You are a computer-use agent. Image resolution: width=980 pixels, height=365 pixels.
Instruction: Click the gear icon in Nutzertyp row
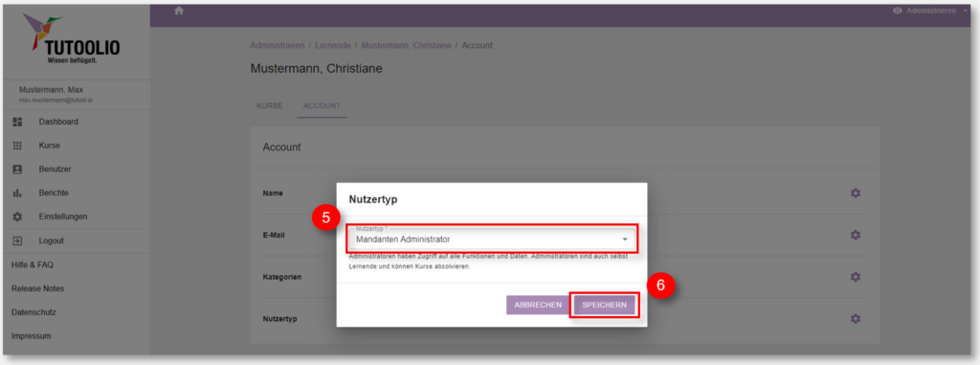coord(856,319)
